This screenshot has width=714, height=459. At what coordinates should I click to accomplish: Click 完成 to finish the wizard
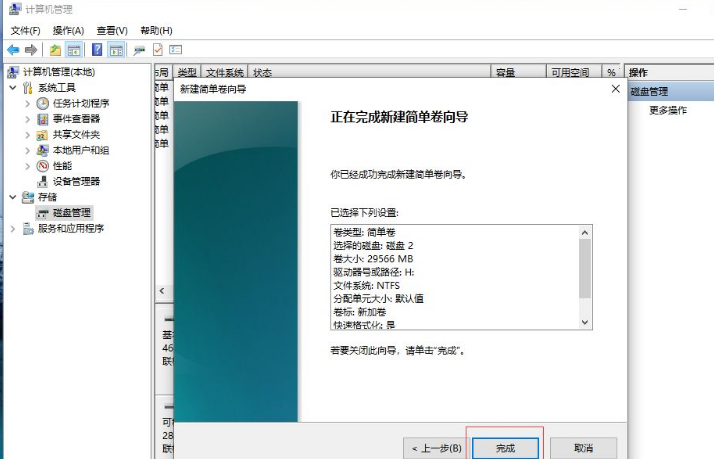point(505,448)
